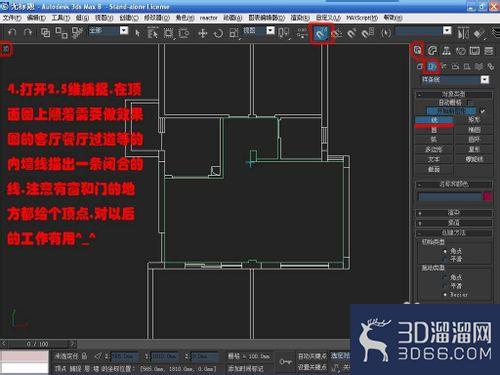Open the Tools menu
This screenshot has width=500, height=375.
(x=61, y=18)
